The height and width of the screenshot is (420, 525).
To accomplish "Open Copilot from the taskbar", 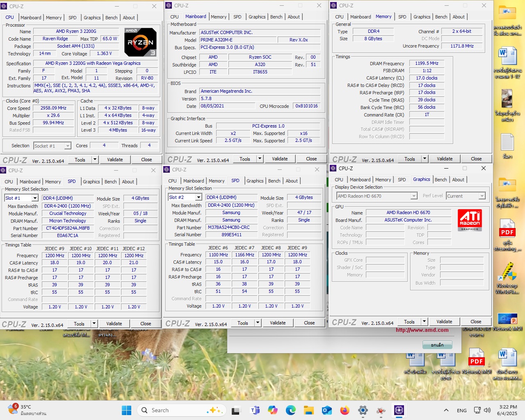I will [x=273, y=410].
